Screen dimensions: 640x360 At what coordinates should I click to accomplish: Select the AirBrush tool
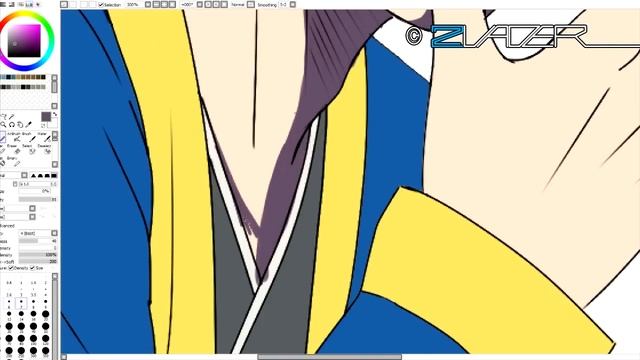point(17,137)
